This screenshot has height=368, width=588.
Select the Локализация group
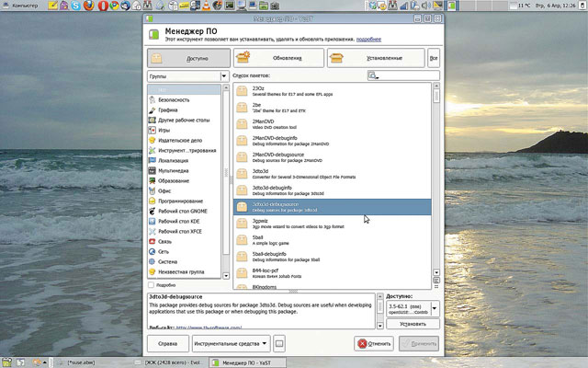coord(184,161)
